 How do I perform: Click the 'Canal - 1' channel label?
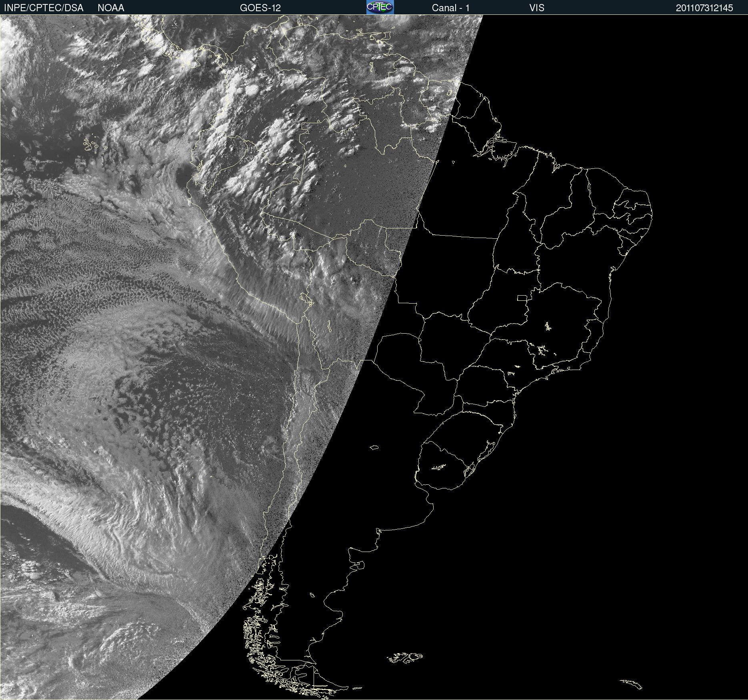tap(450, 8)
